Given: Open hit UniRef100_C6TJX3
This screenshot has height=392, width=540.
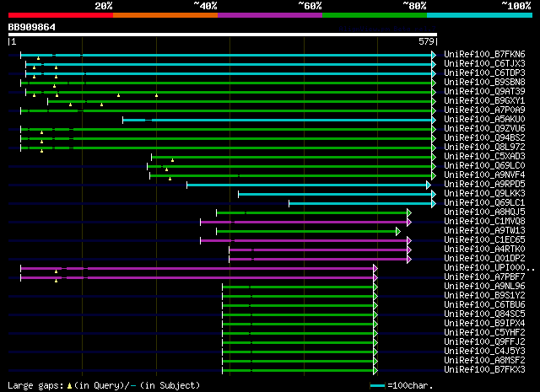Looking at the screenshot, I should pos(484,64).
